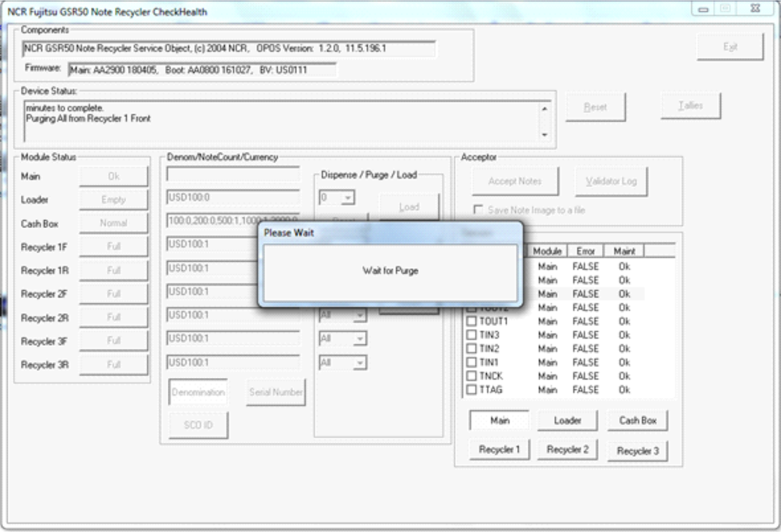Click the Firmware version field
The image size is (781, 532).
pos(202,70)
